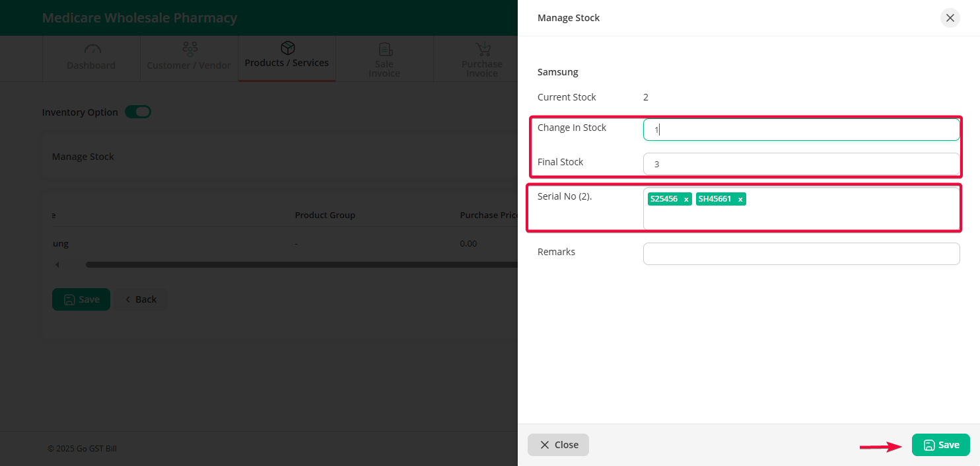Viewport: 980px width, 466px height.
Task: Focus the Change In Stock field
Action: [x=800, y=130]
